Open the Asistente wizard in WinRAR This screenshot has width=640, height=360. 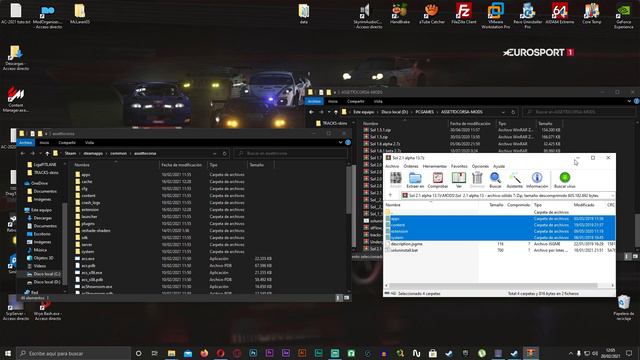pyautogui.click(x=514, y=180)
